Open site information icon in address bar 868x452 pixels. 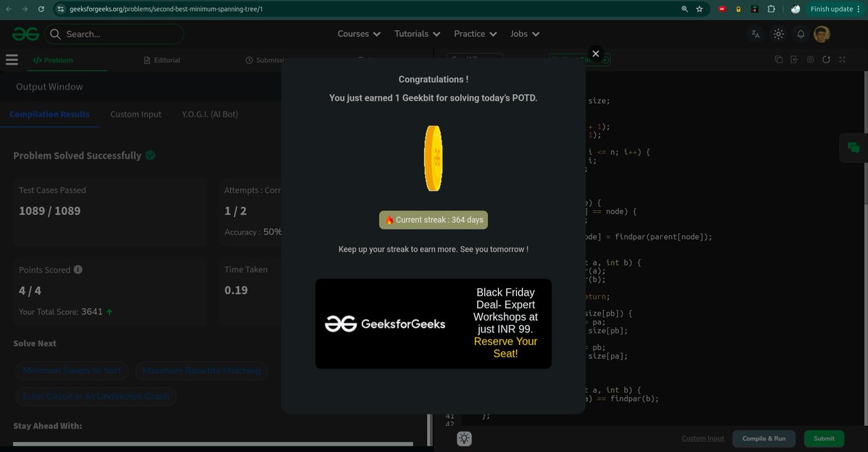click(x=61, y=9)
